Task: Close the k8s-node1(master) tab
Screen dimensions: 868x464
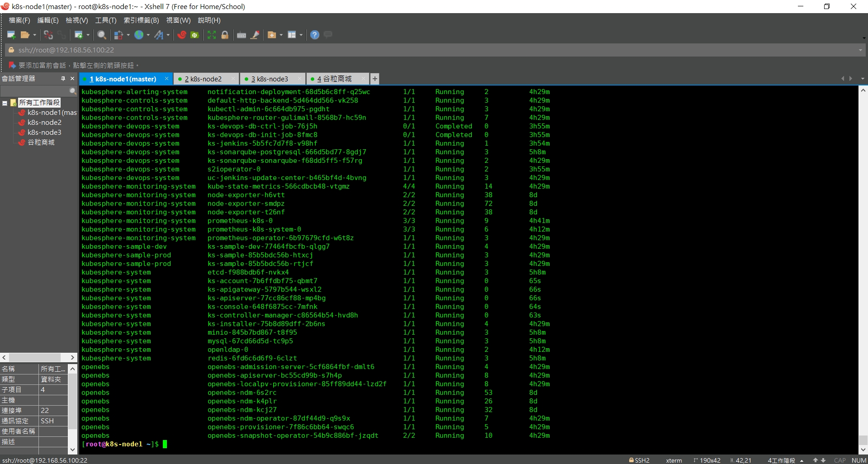Action: tap(166, 79)
